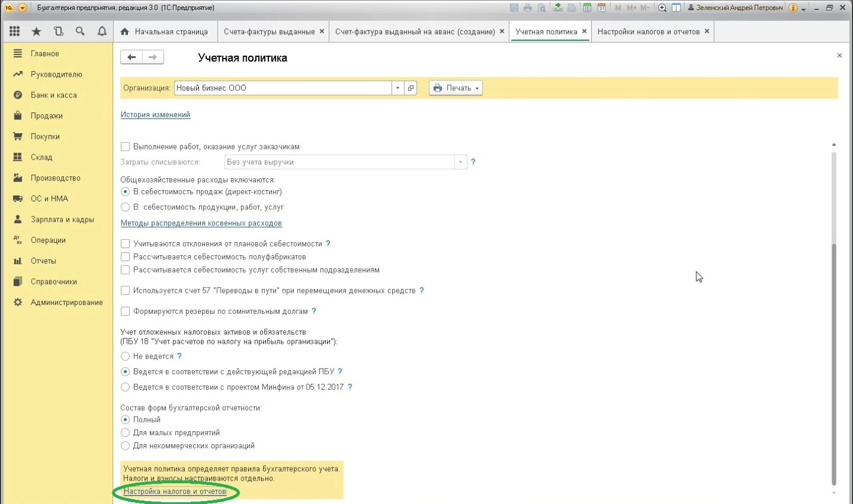Open notifications bell icon
853x504 pixels.
coord(102,31)
